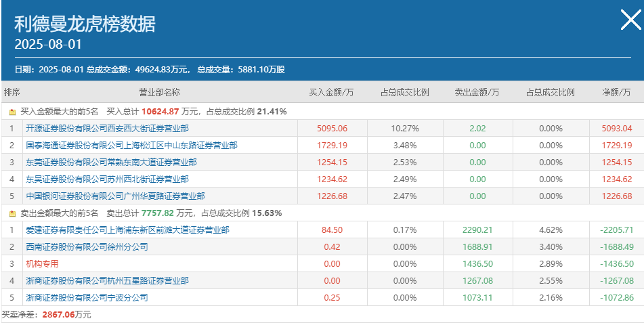Click the 买卖净差 2867.06 value

(x=58, y=315)
